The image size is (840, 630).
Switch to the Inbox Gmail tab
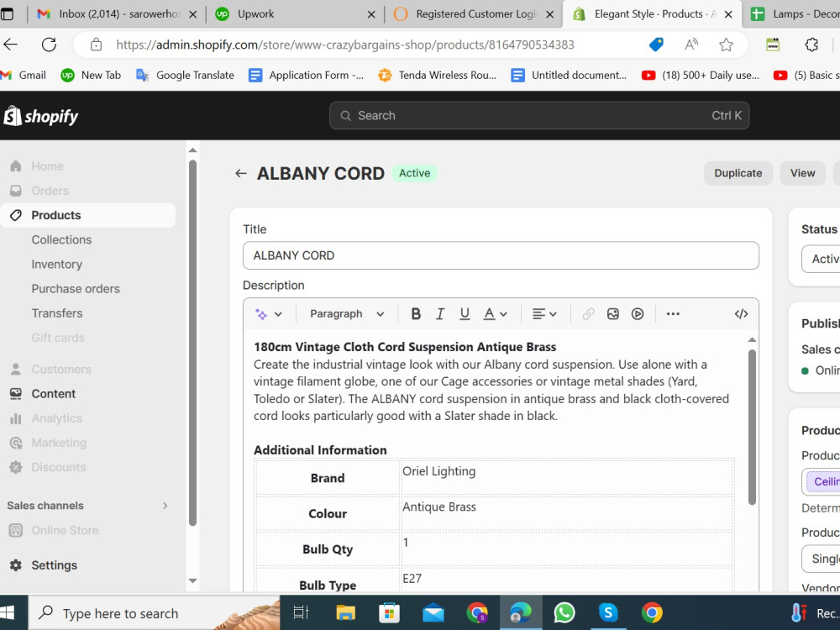point(116,14)
